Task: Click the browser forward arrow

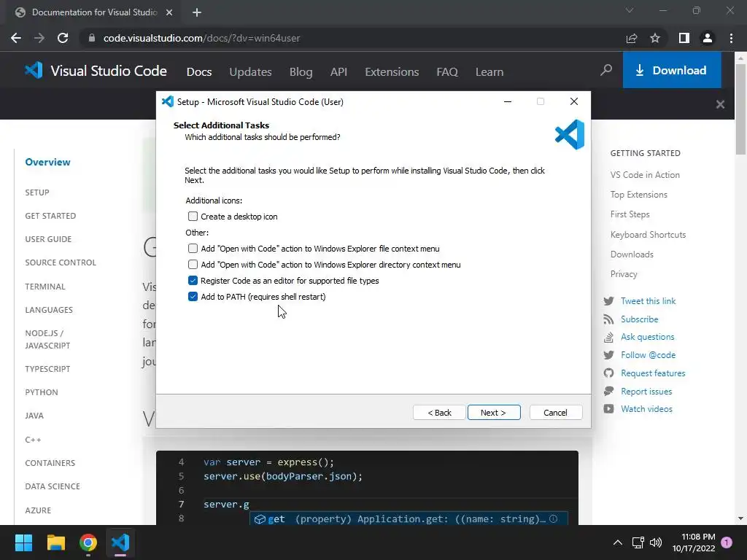Action: pyautogui.click(x=39, y=38)
